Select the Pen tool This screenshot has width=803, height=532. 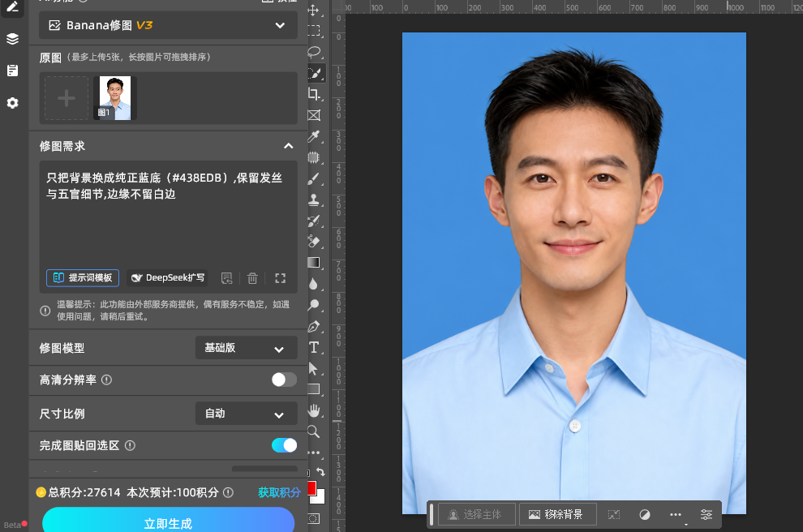pos(314,326)
